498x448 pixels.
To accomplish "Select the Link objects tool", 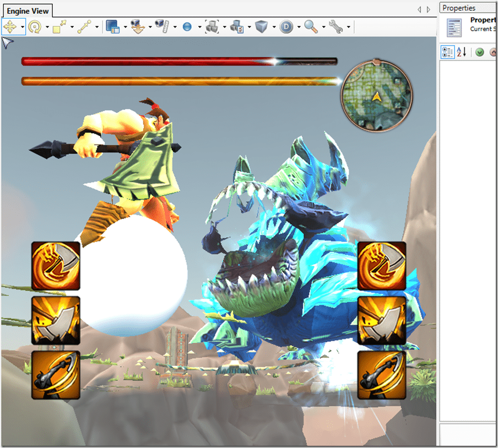I will point(84,26).
